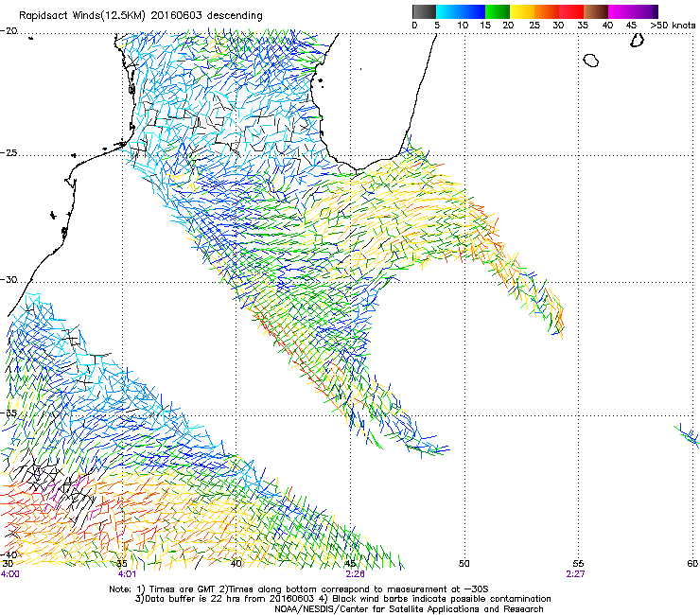Click the '-20' latitude axis label
The width and height of the screenshot is (700, 615).
pos(9,31)
